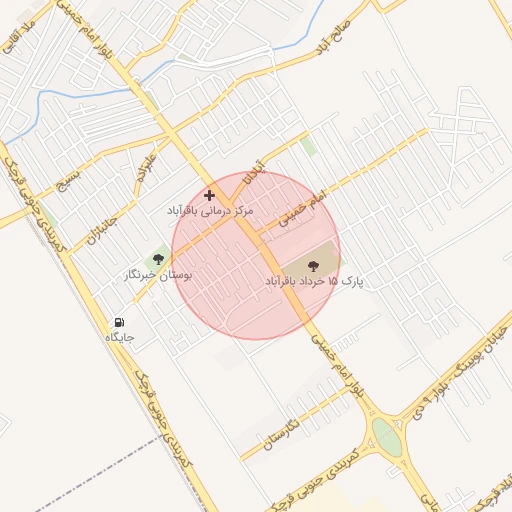Open the fuel pump icon above جایگاه
This screenshot has height=512, width=512.
coord(119,322)
